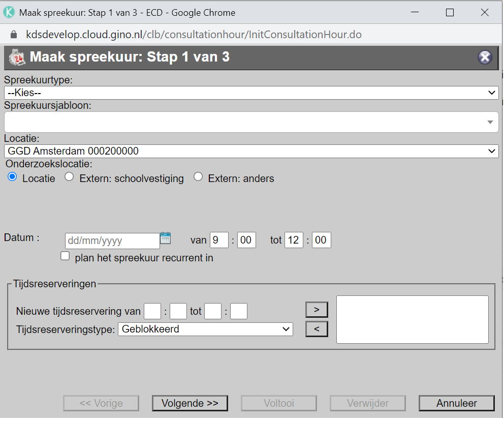
Task: Open the Spreekuurtype dropdown
Action: 251,93
